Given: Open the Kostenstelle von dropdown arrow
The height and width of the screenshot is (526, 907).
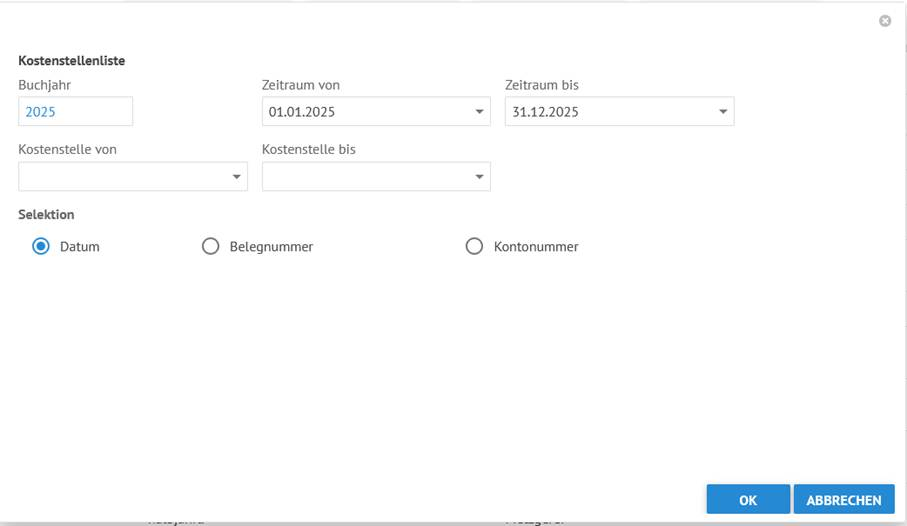Looking at the screenshot, I should [x=237, y=177].
